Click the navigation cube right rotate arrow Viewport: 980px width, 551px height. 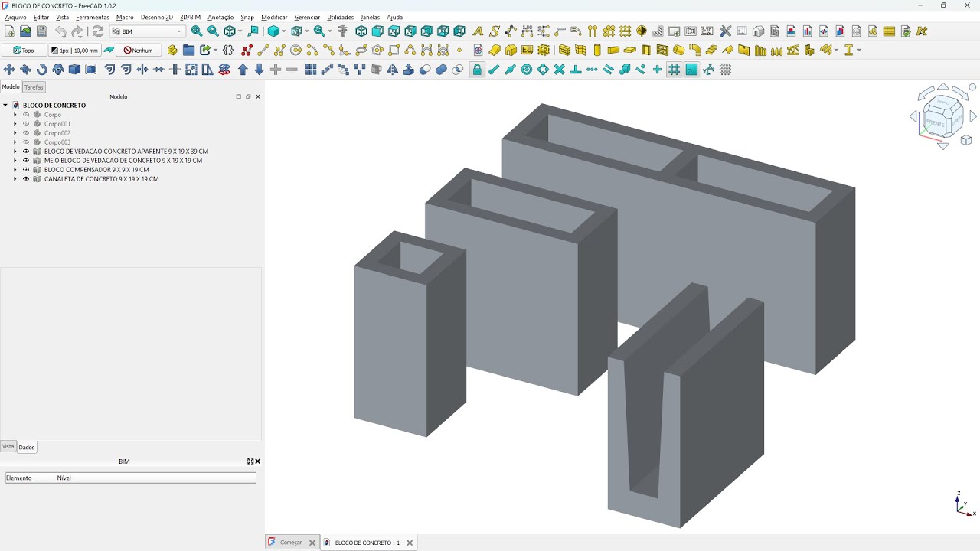coord(974,116)
